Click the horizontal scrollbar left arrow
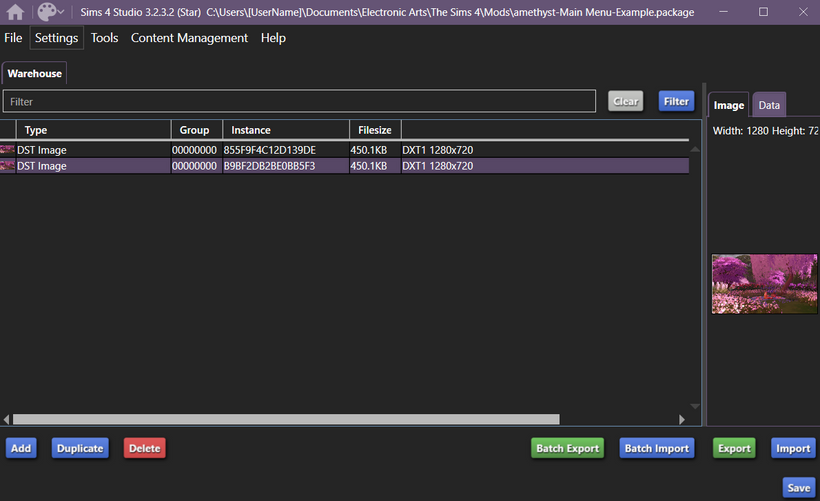Screen dimensions: 820x501 (6, 419)
